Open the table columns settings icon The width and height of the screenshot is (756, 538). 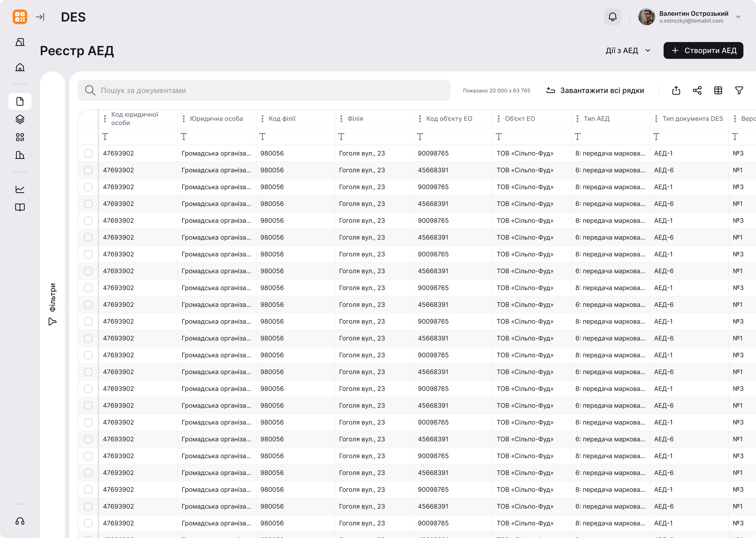pyautogui.click(x=718, y=90)
